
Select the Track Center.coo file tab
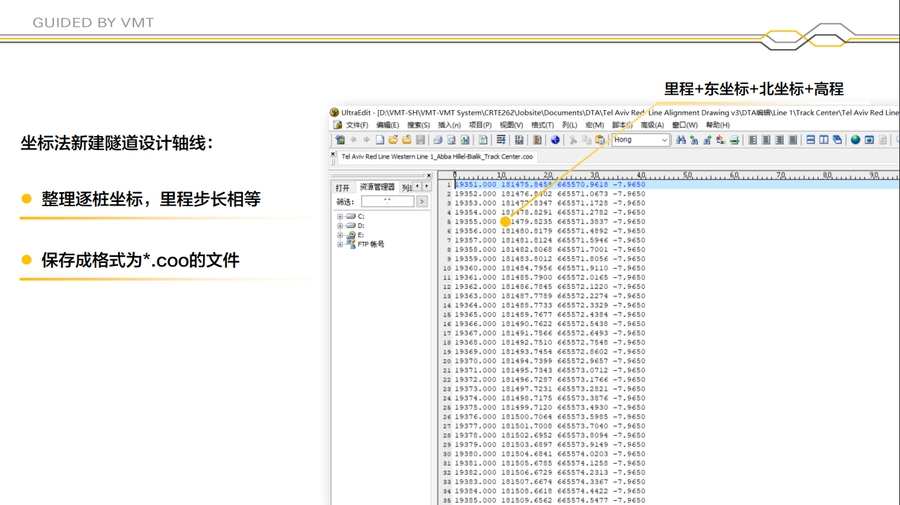(x=437, y=157)
